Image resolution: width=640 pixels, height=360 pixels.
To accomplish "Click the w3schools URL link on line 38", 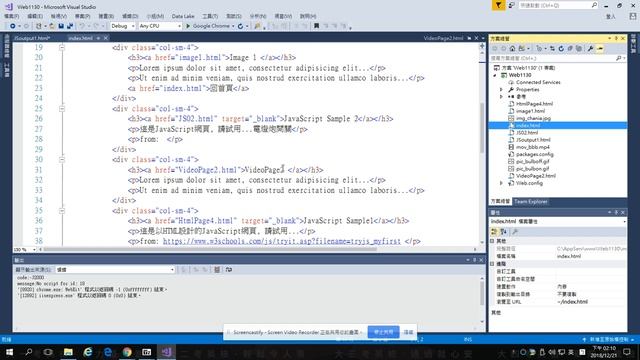I will 282,241.
